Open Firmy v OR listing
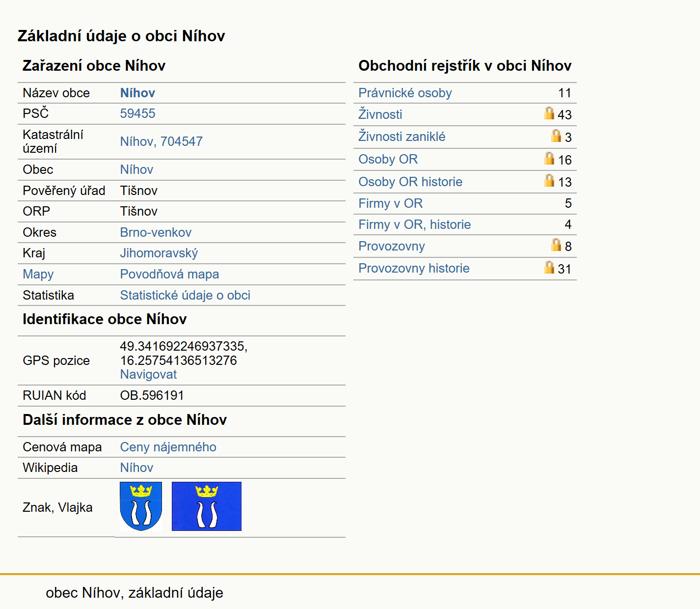 tap(390, 203)
